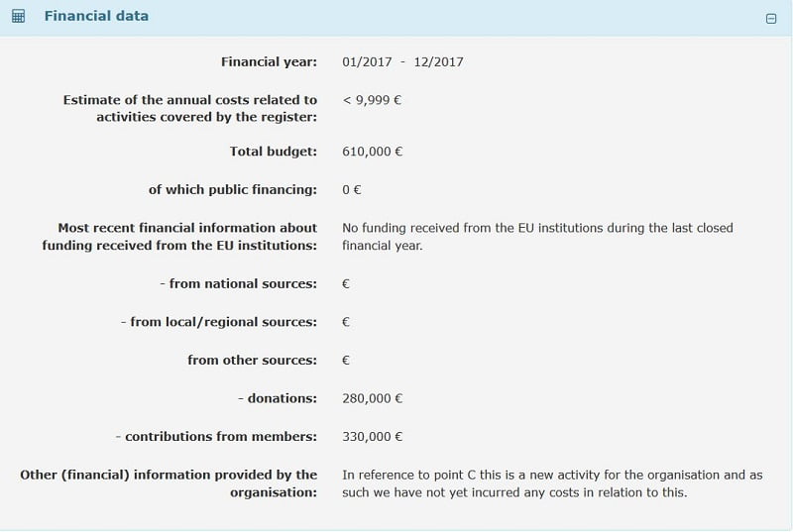Select the 280,000 € donations value
793x532 pixels.
[x=372, y=398]
